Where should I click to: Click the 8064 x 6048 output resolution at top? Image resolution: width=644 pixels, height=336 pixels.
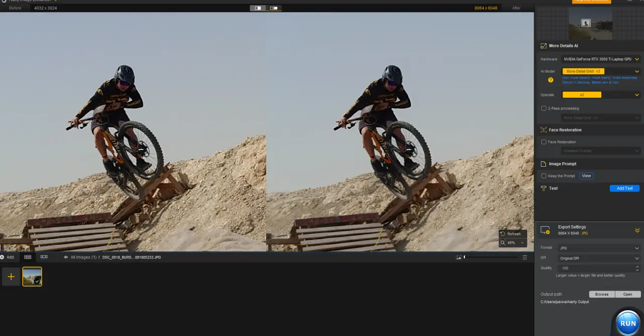pyautogui.click(x=486, y=8)
